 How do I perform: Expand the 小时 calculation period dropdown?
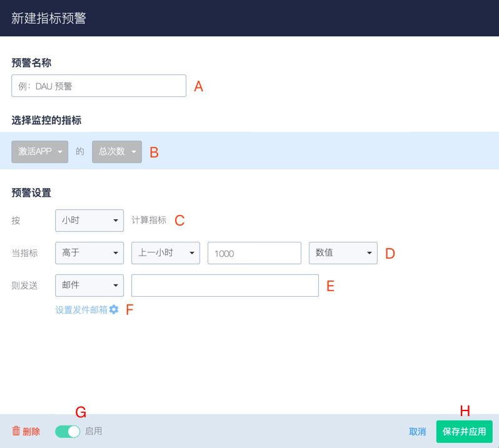pos(89,221)
